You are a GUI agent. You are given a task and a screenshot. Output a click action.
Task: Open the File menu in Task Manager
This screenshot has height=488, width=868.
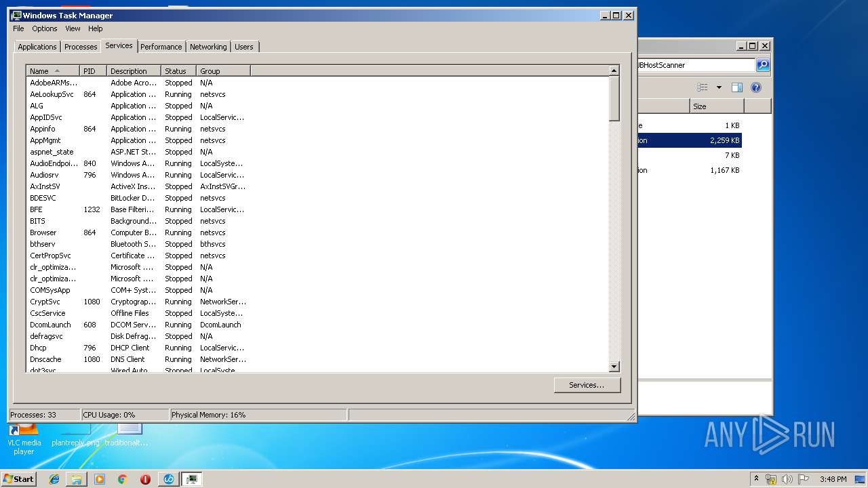18,28
